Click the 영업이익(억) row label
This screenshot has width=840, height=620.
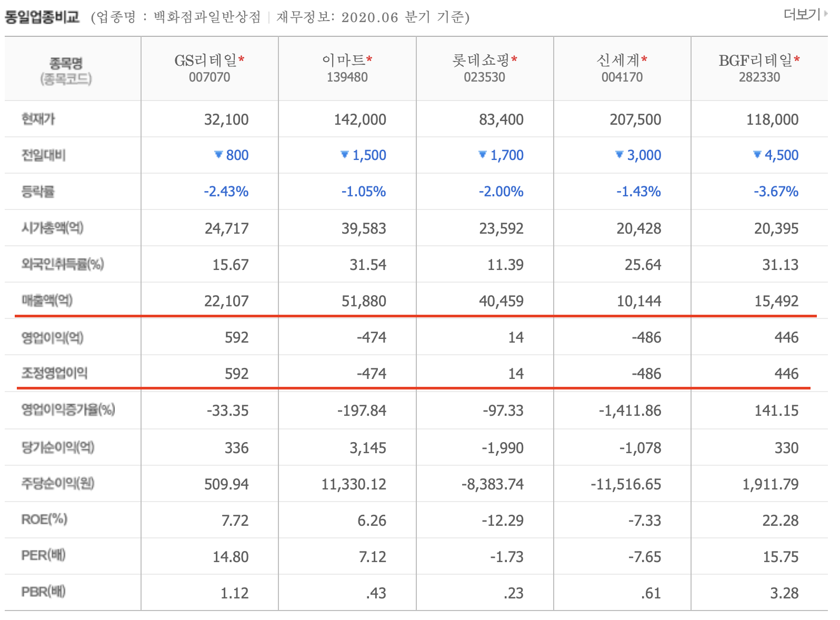coord(53,337)
